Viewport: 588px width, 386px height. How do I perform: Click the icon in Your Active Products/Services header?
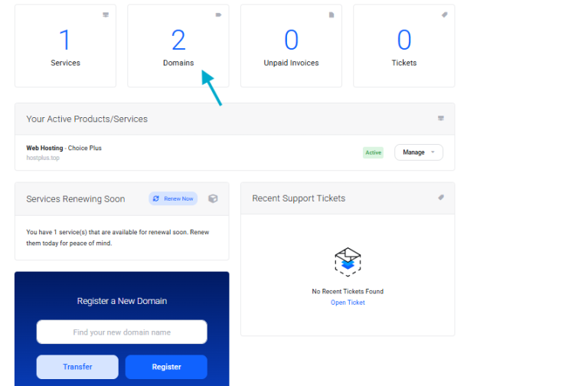[x=441, y=118]
